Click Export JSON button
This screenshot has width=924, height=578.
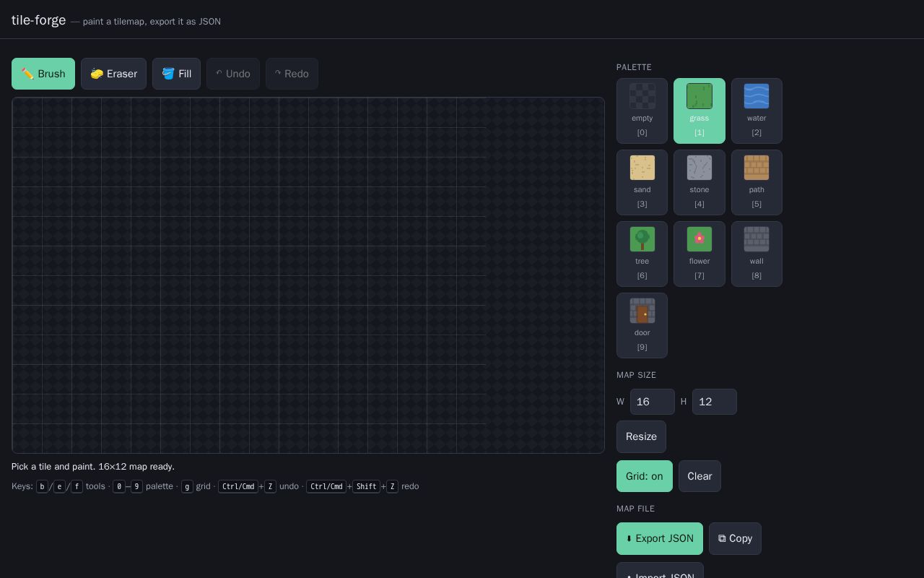pos(660,538)
